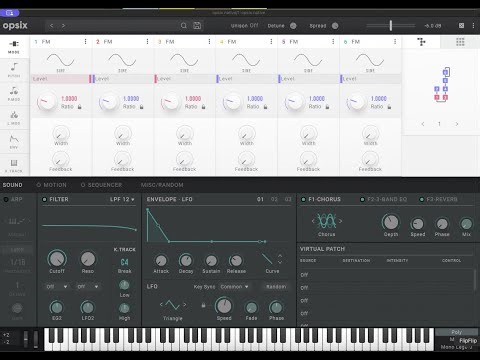Toggle operator 3 ratio lock icon

click(x=203, y=107)
